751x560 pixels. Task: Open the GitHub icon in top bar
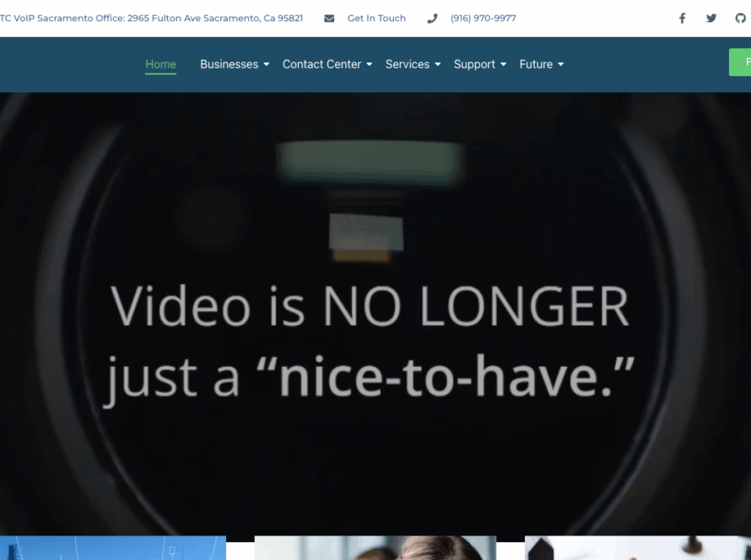click(740, 19)
